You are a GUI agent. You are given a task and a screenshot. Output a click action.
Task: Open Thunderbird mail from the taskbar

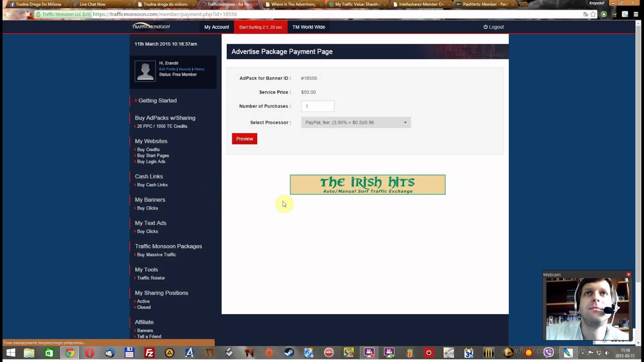pyautogui.click(x=110, y=353)
